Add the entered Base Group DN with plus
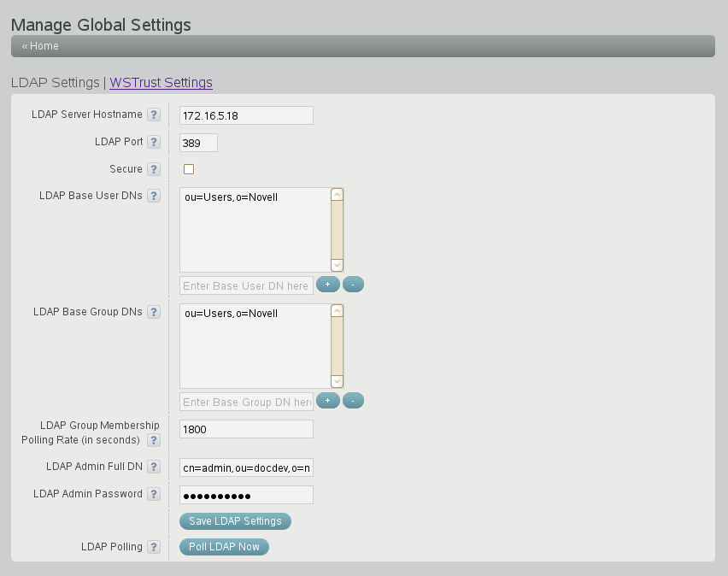 point(327,400)
